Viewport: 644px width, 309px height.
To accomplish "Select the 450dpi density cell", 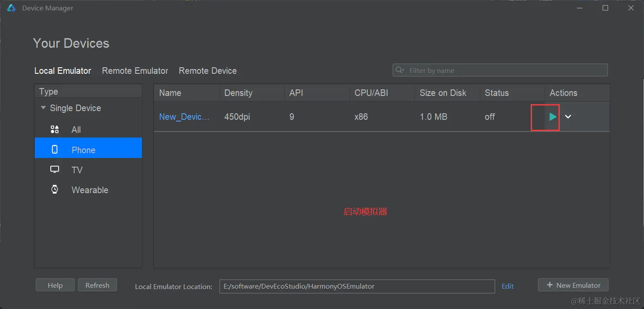I will click(237, 117).
